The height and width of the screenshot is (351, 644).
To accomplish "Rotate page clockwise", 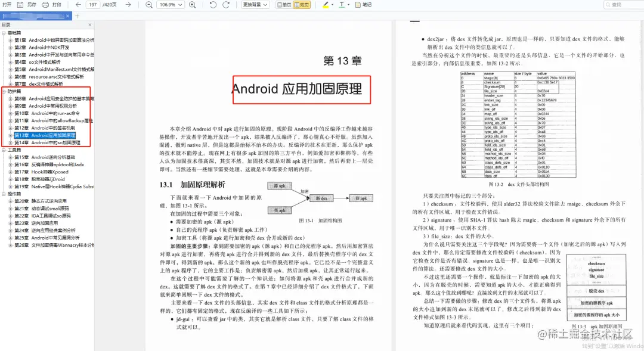I will [226, 5].
